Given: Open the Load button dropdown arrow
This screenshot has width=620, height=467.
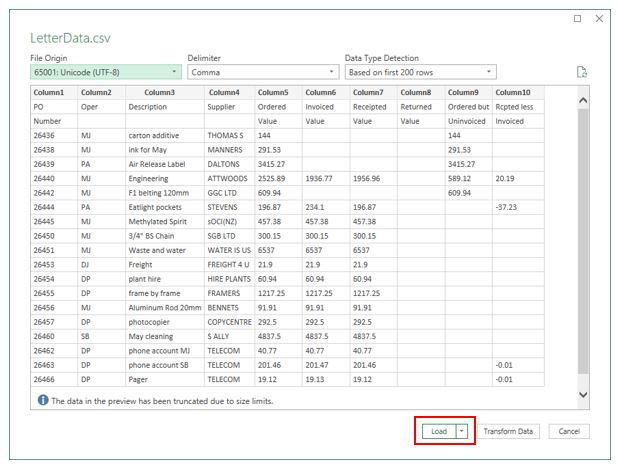Looking at the screenshot, I should point(462,431).
